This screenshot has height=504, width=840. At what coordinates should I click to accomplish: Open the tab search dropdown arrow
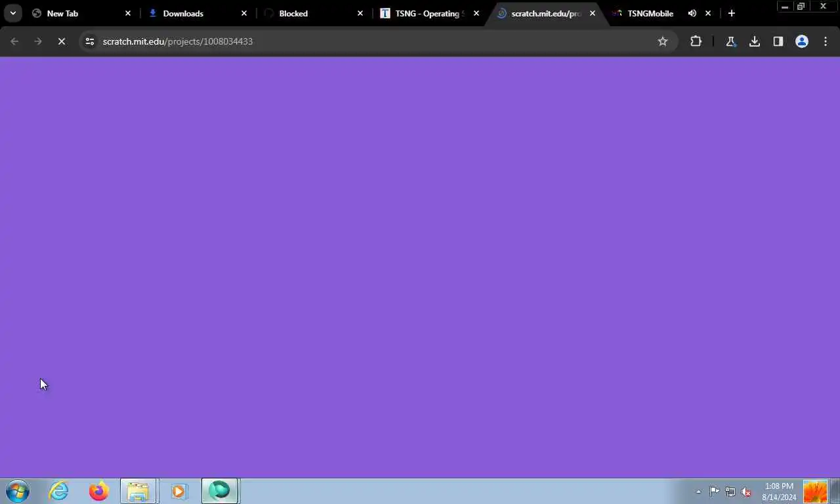[x=13, y=13]
